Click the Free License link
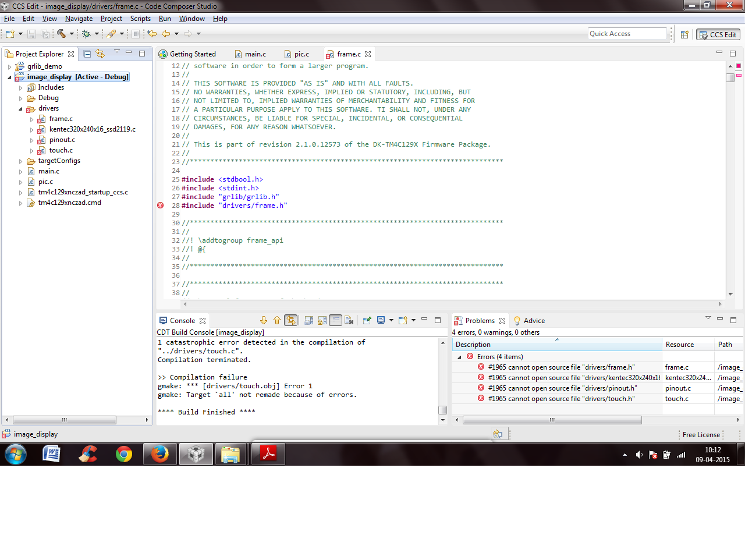 coord(701,435)
